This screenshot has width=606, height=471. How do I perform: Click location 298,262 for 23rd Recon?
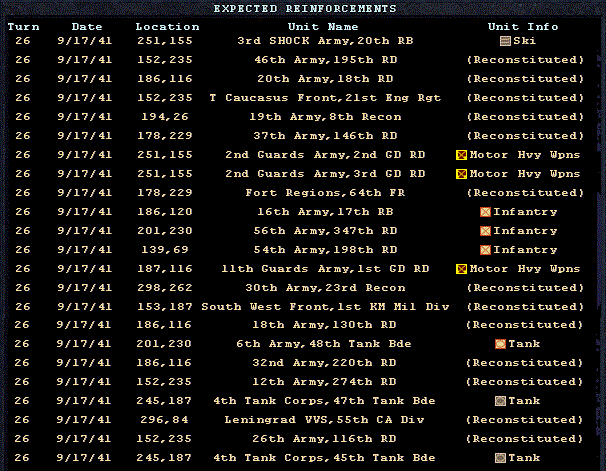click(x=165, y=288)
